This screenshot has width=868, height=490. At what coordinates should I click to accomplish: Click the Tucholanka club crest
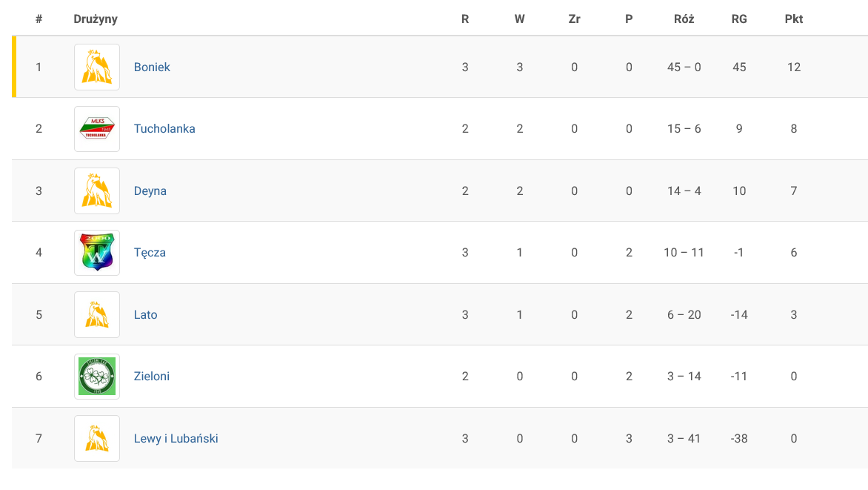tap(97, 129)
